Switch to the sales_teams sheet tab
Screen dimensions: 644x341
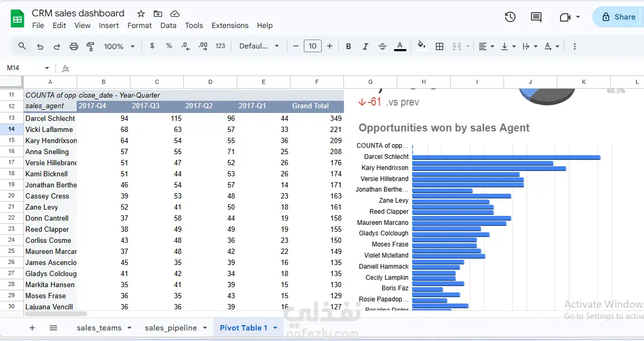point(99,328)
